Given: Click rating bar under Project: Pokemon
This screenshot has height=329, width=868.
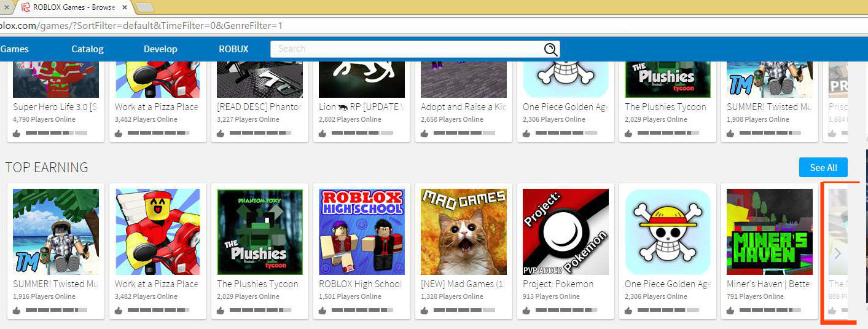Looking at the screenshot, I should (566, 311).
